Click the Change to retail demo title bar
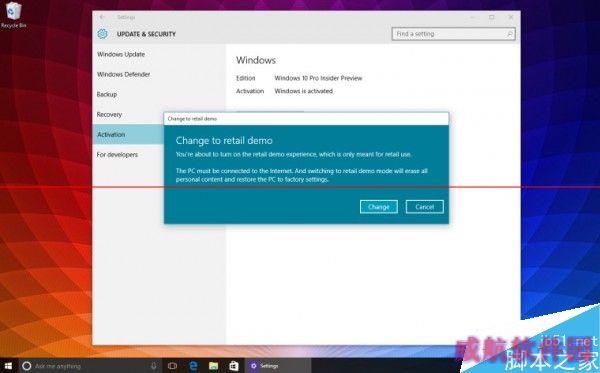600x373 pixels. tap(306, 119)
